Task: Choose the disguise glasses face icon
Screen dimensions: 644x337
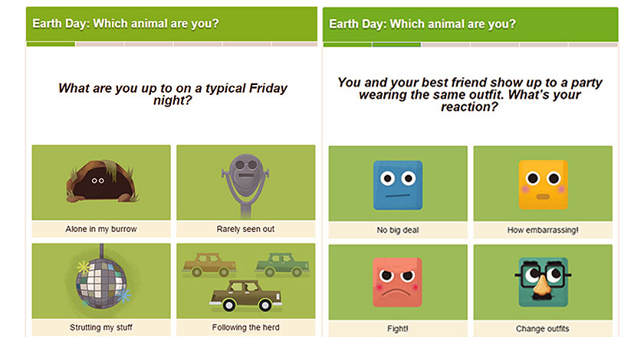Action: coord(543,283)
